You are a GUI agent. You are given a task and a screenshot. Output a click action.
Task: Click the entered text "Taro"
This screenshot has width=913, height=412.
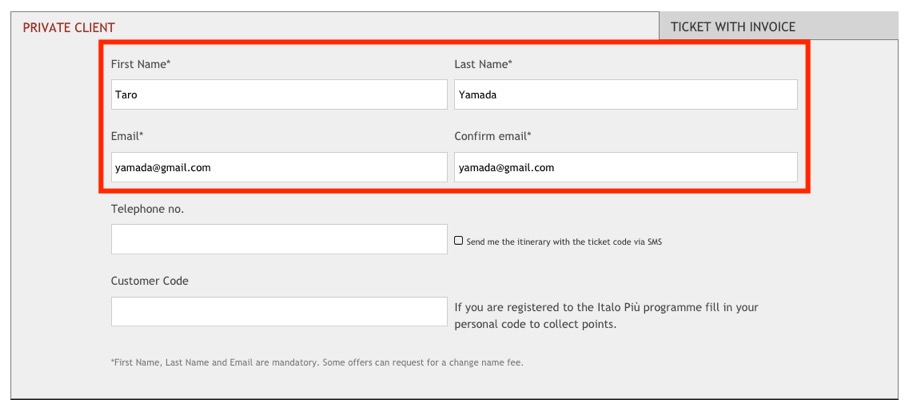click(x=126, y=96)
